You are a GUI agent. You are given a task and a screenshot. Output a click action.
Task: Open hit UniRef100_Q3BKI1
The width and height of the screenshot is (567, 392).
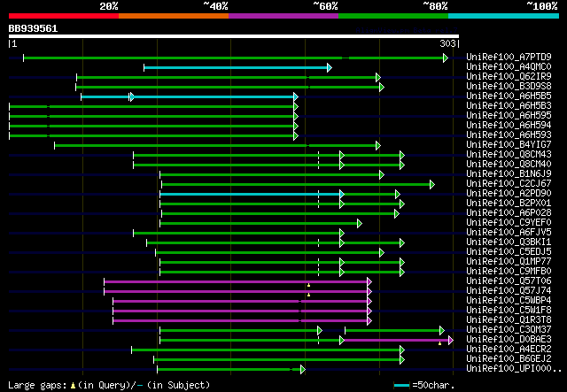[x=509, y=242]
